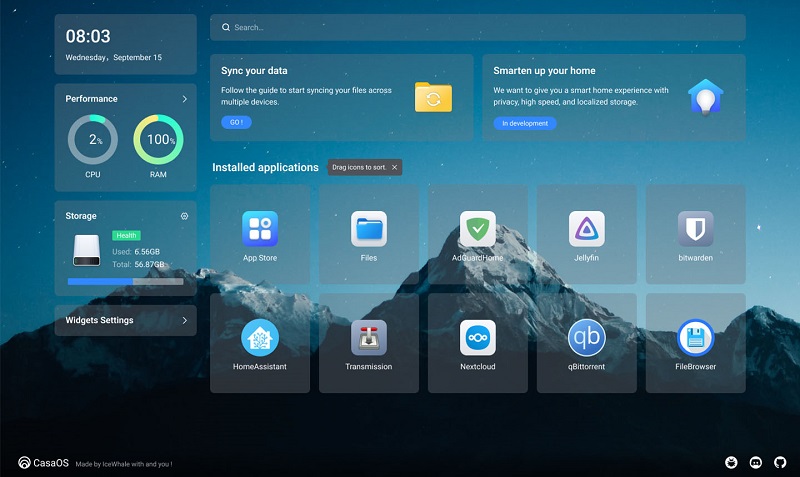
Task: Dismiss the Drag icons to sort tip
Action: click(394, 168)
